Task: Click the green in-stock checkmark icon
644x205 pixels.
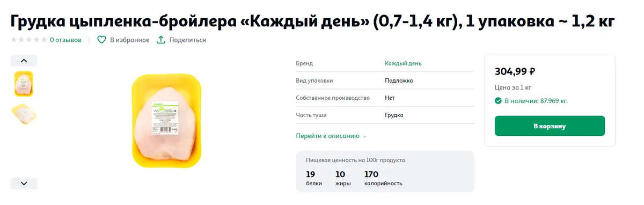Action: tap(498, 100)
